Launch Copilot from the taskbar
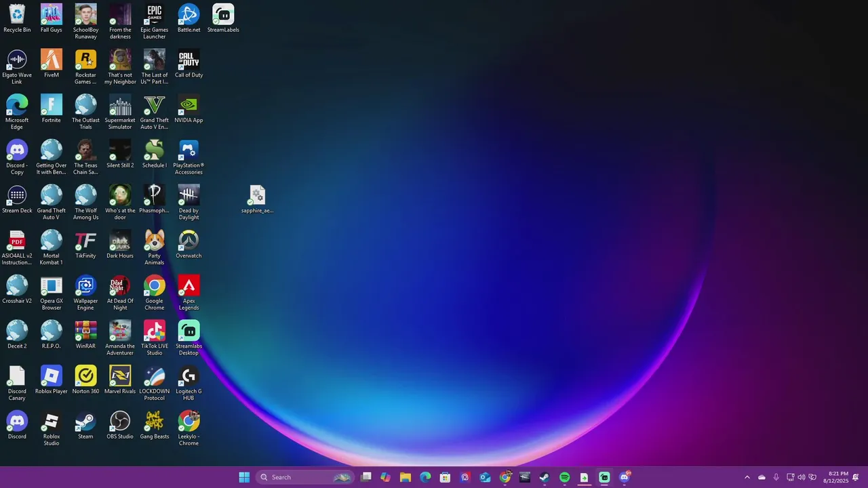Viewport: 868px width, 488px height. click(386, 477)
